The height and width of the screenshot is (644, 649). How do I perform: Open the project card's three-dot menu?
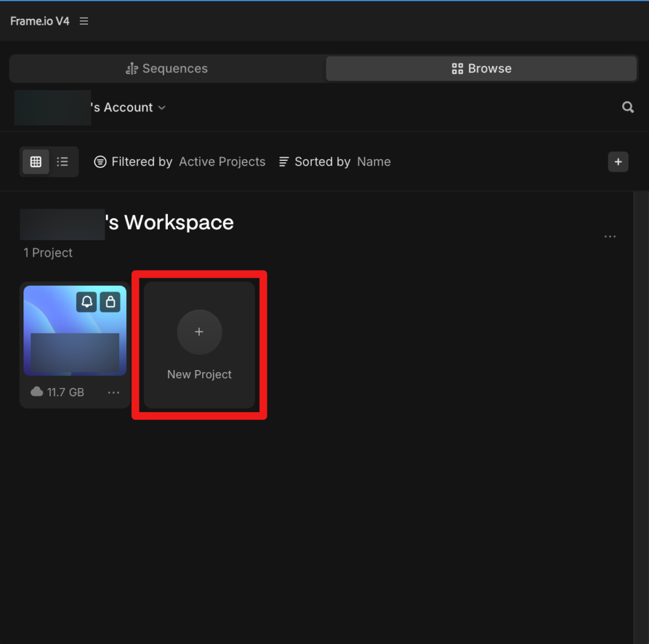(113, 392)
